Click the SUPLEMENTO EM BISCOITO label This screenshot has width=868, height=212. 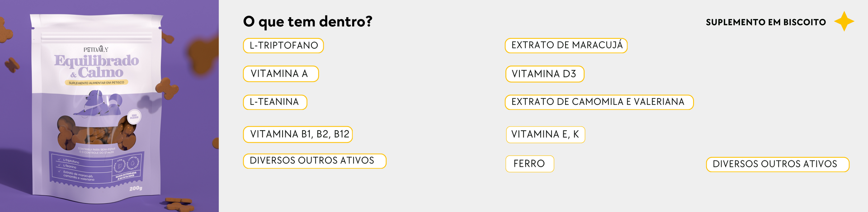(765, 22)
